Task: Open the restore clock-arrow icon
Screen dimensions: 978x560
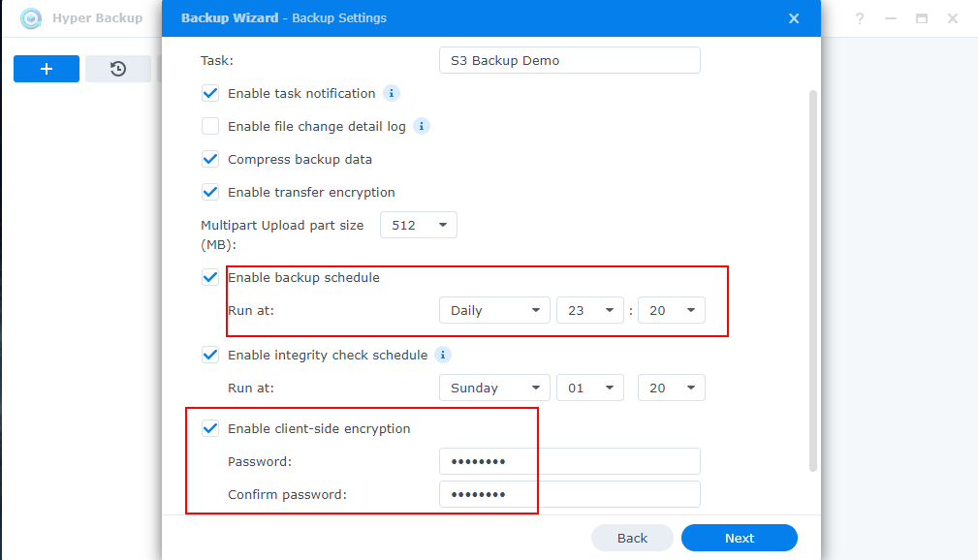Action: 118,69
